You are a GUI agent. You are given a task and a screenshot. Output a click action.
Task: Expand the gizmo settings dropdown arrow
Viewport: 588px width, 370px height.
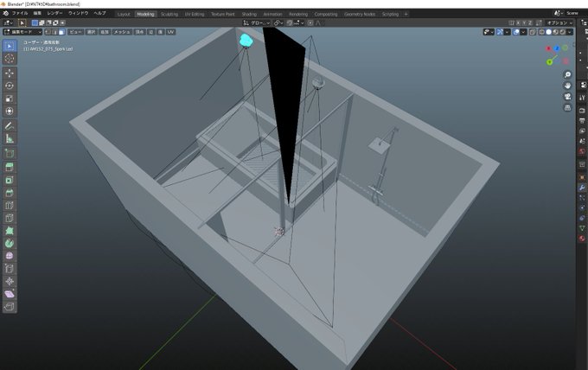point(507,32)
